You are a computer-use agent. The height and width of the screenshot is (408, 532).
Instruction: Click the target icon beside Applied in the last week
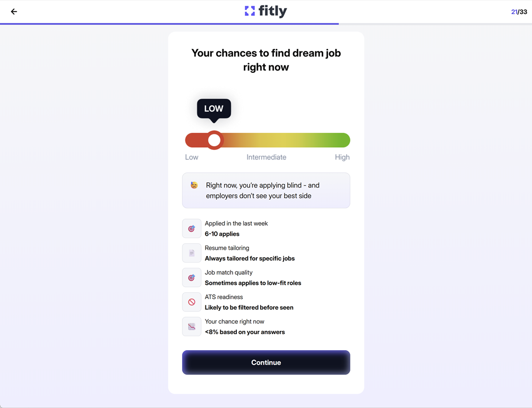point(192,229)
